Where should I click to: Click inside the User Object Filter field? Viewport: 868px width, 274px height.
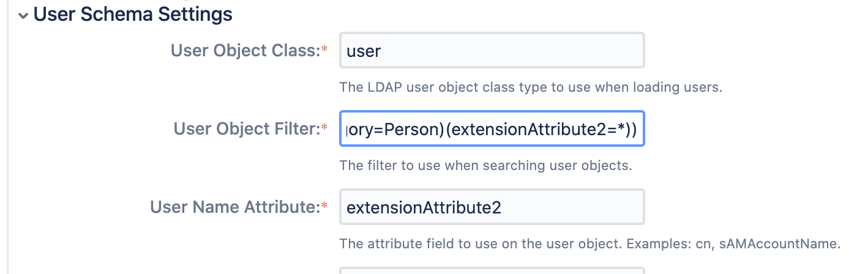point(491,129)
